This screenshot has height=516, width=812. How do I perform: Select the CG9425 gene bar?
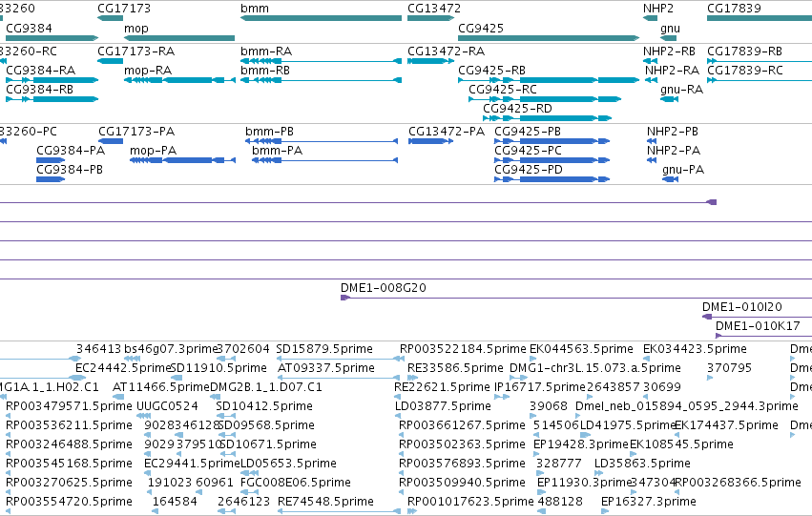point(549,38)
